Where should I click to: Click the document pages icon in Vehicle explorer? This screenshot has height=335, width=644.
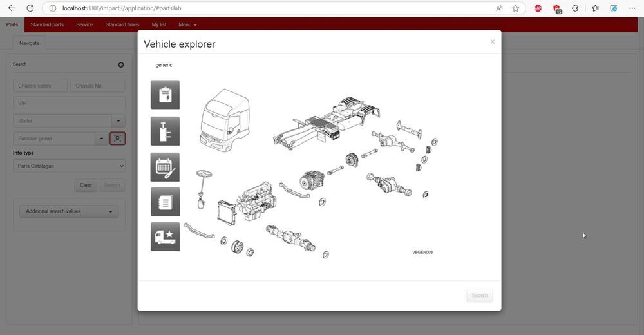pos(165,202)
